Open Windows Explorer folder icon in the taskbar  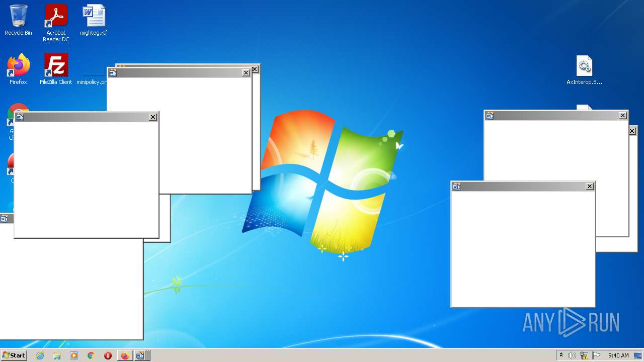point(57,355)
